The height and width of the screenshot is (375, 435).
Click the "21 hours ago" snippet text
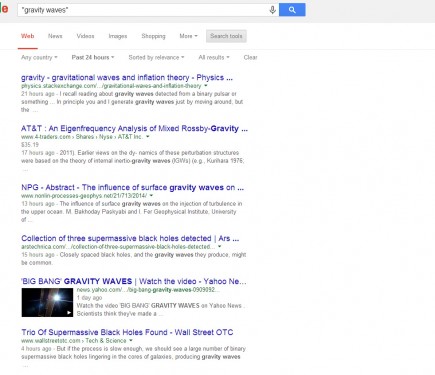(x=38, y=94)
